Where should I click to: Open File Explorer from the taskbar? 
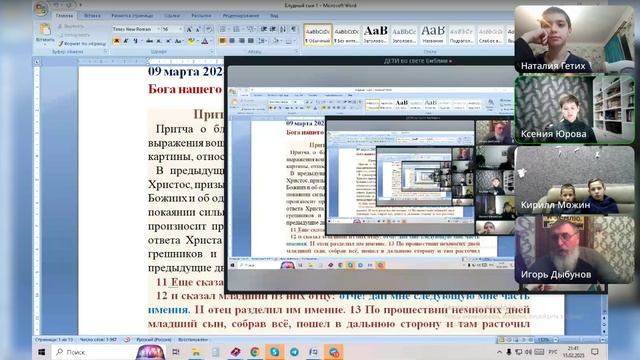(196, 352)
